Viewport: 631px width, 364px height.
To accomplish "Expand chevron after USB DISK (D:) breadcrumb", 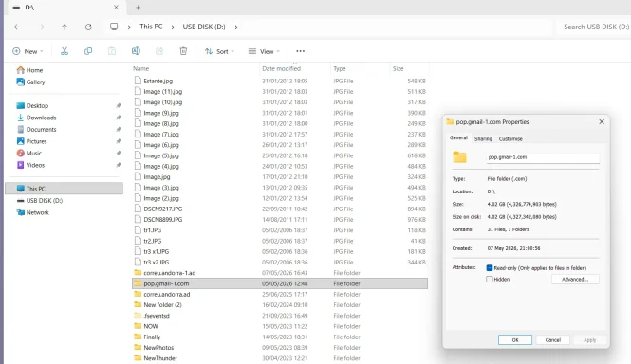I will [x=236, y=27].
